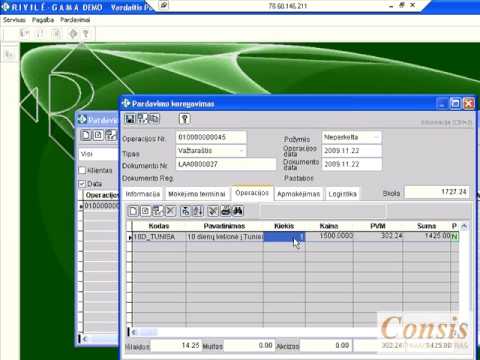
Task: Click the Dokumento data field
Action: pos(352,164)
